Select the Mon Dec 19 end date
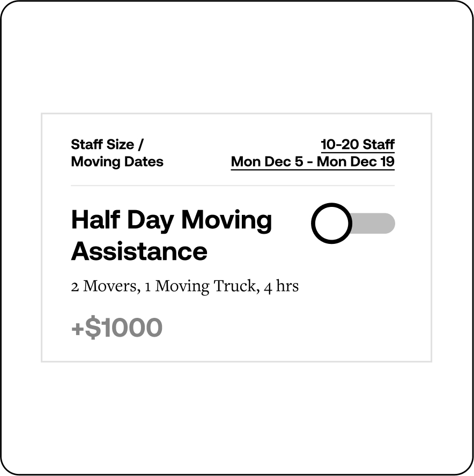 pos(355,162)
